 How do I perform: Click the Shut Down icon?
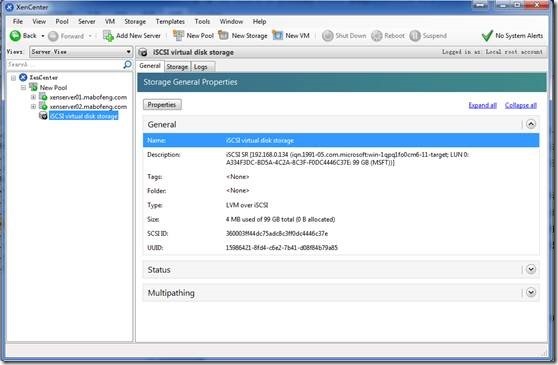tap(327, 36)
